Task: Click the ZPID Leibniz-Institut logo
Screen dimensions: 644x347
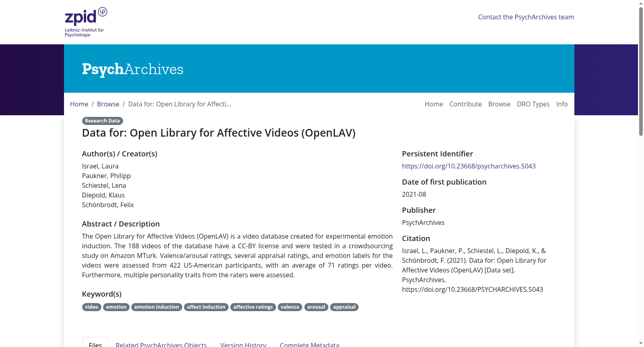Action: point(86,22)
